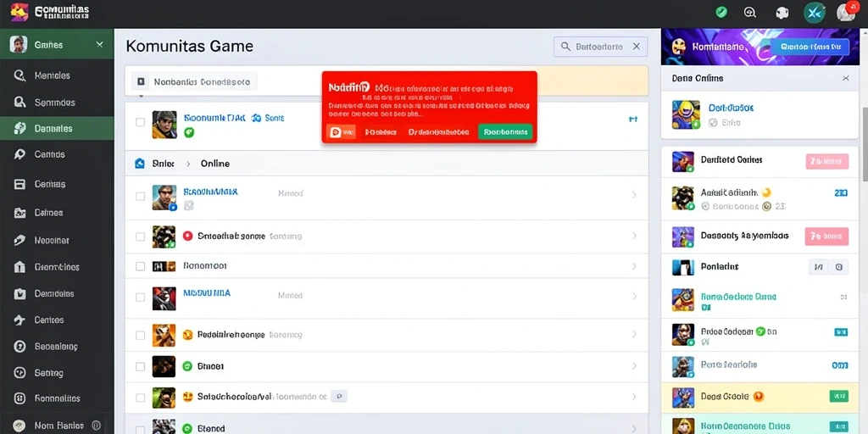The image size is (868, 434).
Task: Click the pink button beside Dentiletd Cariles
Action: click(x=827, y=161)
